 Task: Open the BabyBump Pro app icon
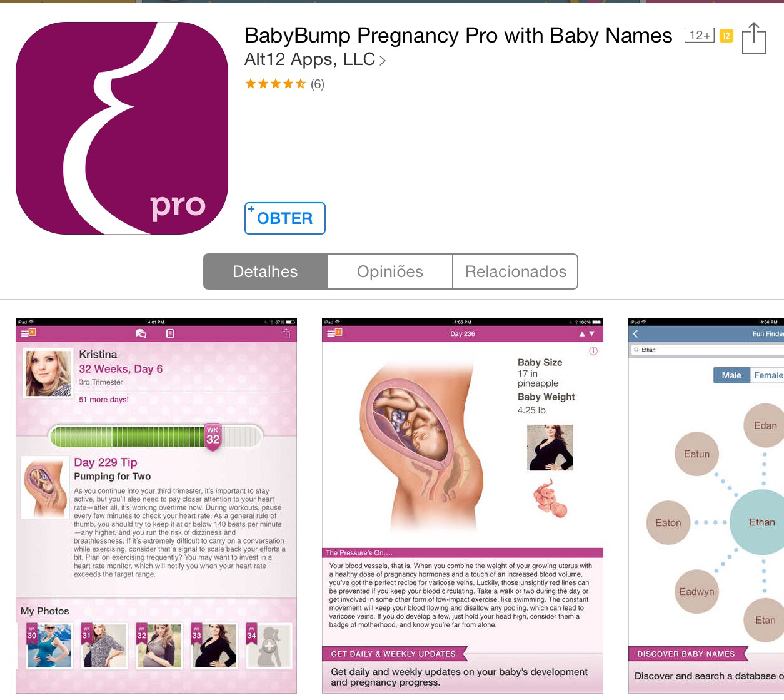[122, 128]
